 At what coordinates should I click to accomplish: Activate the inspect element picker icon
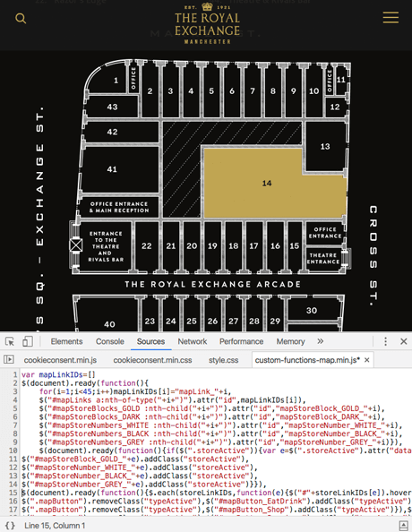tap(10, 341)
